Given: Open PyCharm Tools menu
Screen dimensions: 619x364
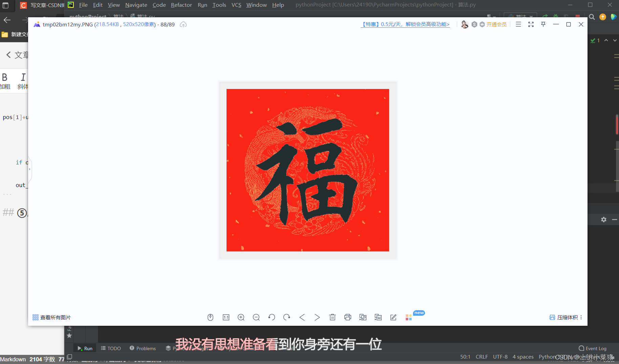Looking at the screenshot, I should [x=219, y=5].
